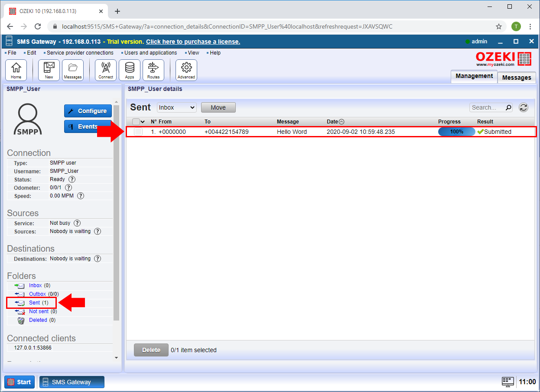Click the Search input field
The width and height of the screenshot is (540, 392).
[x=487, y=107]
